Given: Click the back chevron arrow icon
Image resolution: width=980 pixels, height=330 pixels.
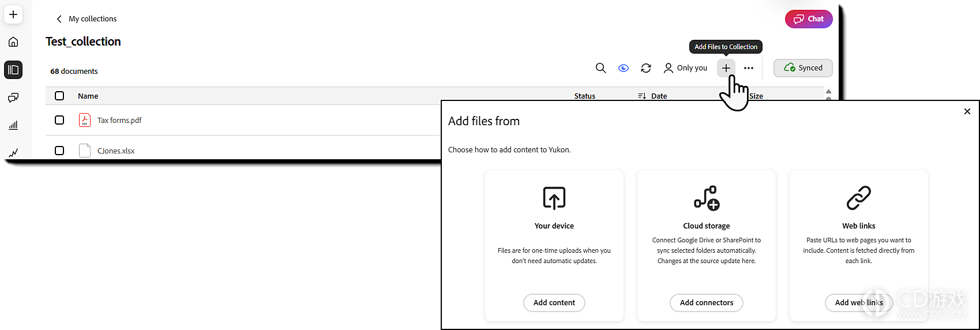Looking at the screenshot, I should click(59, 19).
